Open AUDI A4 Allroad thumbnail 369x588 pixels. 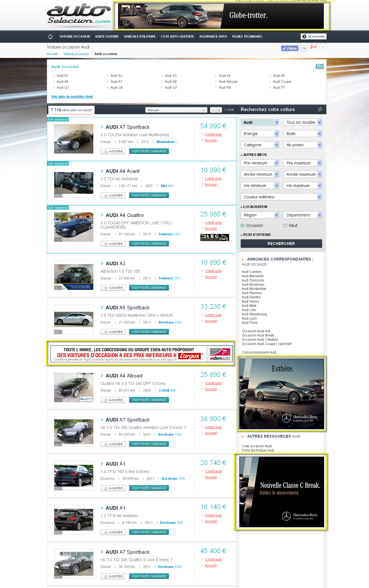74,387
